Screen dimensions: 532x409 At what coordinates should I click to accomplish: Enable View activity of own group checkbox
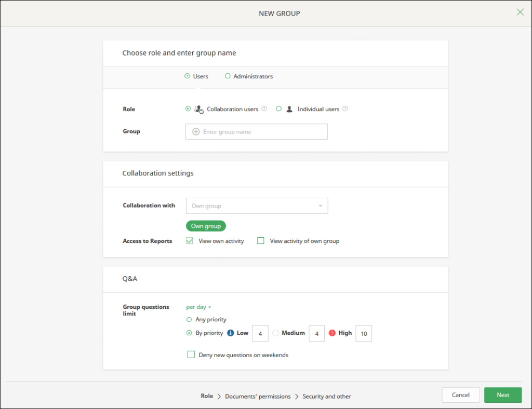[261, 241]
